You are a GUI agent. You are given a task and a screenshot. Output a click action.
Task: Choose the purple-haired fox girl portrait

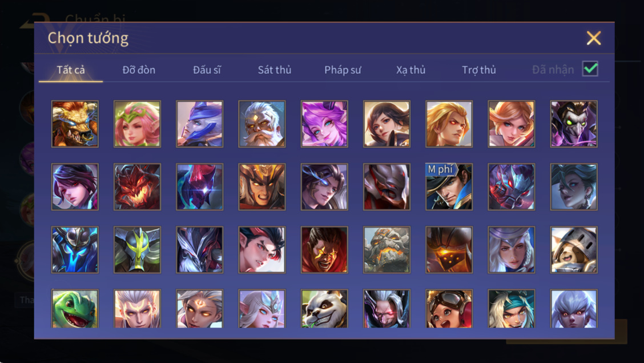pos(324,124)
